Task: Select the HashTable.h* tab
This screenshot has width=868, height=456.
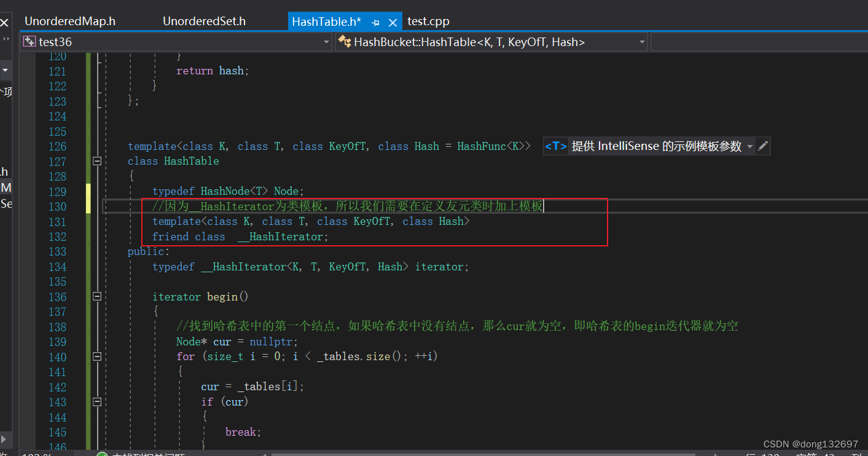Action: (x=327, y=22)
